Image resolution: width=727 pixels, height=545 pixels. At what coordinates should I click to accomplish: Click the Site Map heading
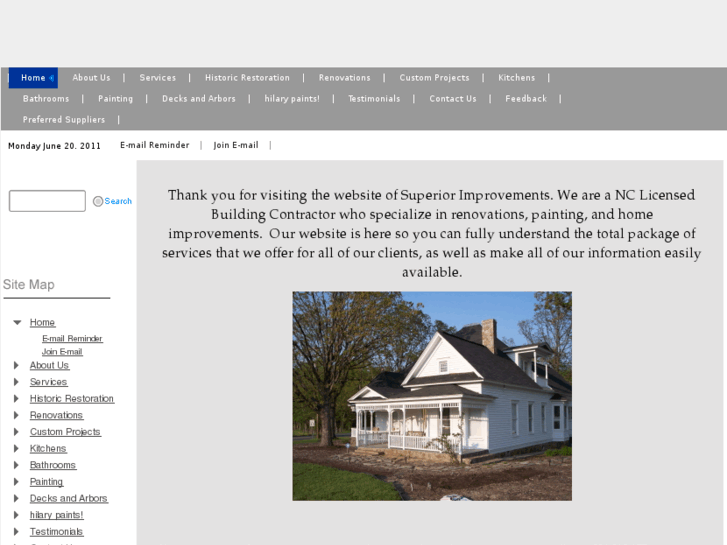click(x=29, y=285)
